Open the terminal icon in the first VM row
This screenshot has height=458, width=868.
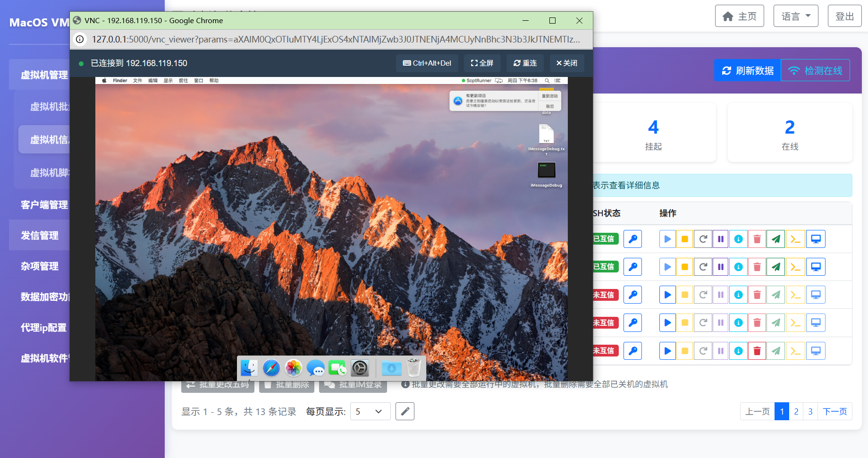pyautogui.click(x=795, y=239)
